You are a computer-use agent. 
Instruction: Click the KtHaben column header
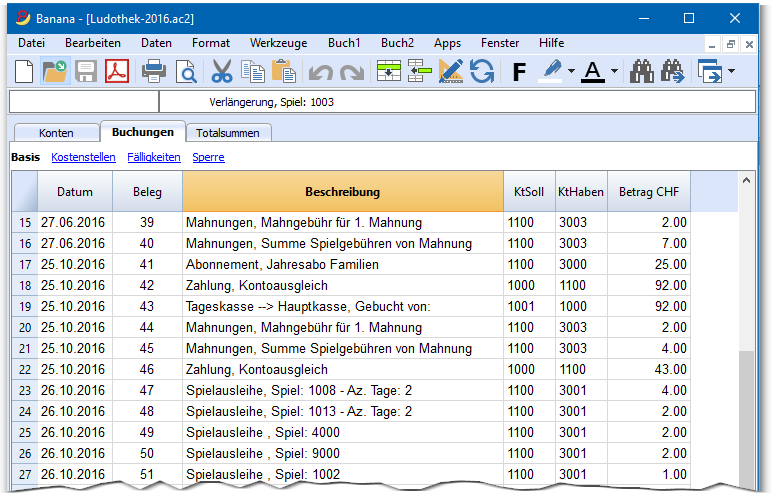(x=581, y=192)
